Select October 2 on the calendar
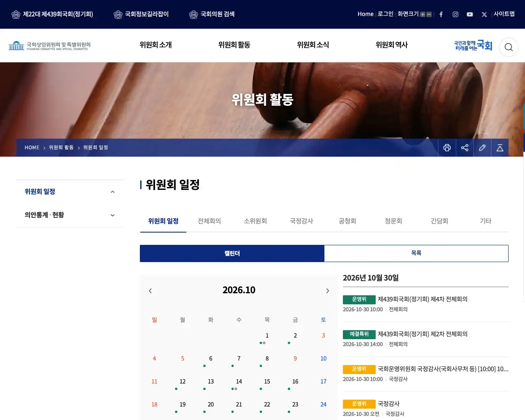Image resolution: width=525 pixels, height=420 pixels. coord(295,336)
